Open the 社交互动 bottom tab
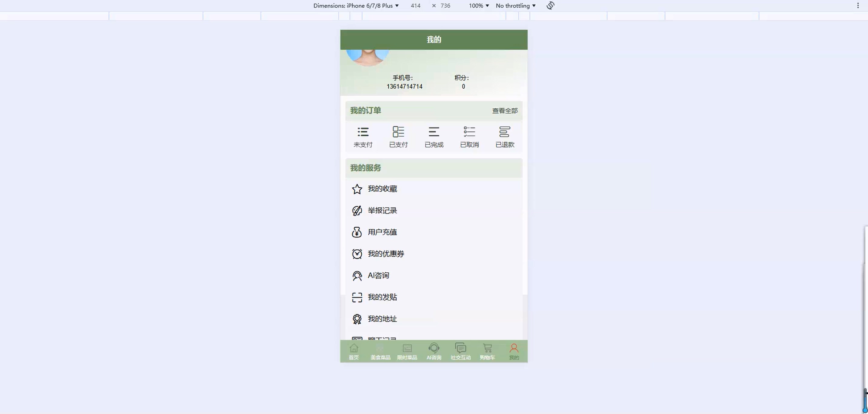The image size is (868, 414). (461, 351)
